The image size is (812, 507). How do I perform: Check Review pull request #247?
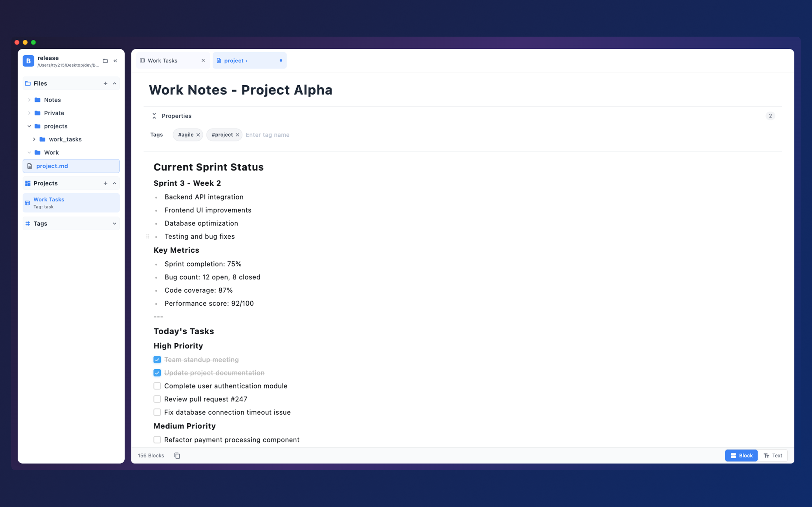tap(157, 399)
